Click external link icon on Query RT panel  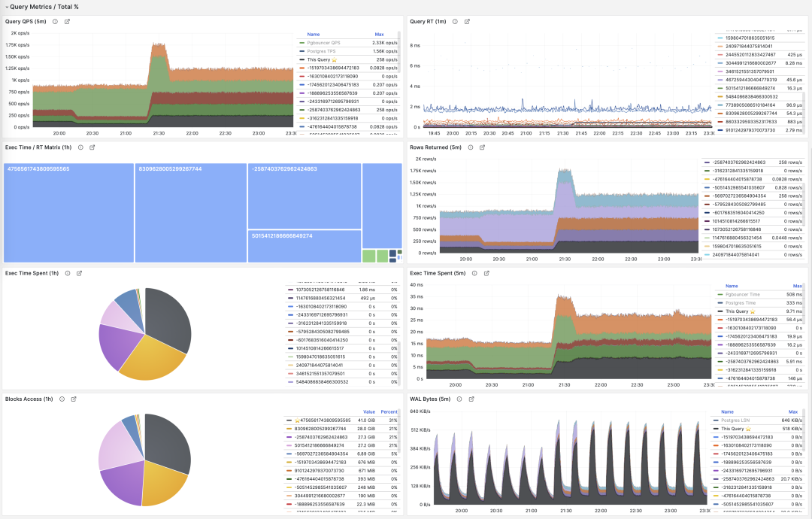click(467, 21)
